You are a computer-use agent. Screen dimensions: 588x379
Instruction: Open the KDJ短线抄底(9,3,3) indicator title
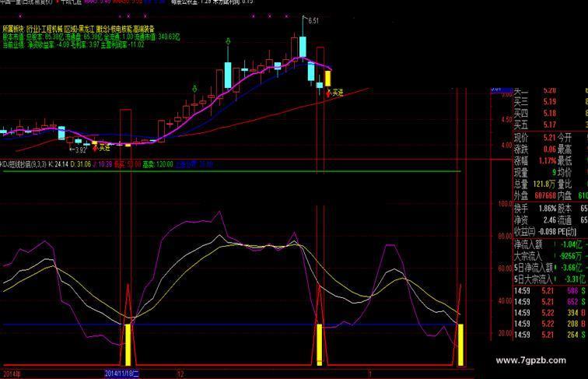[x=23, y=164]
